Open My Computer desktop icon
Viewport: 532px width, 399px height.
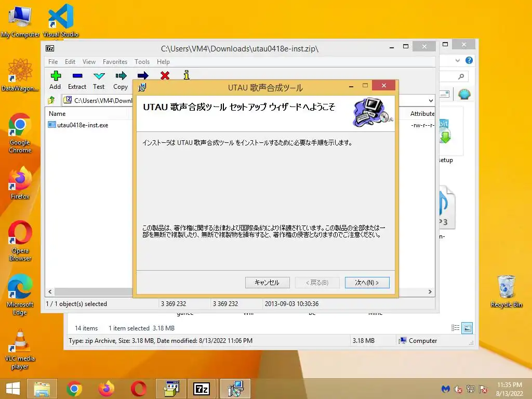tap(20, 21)
